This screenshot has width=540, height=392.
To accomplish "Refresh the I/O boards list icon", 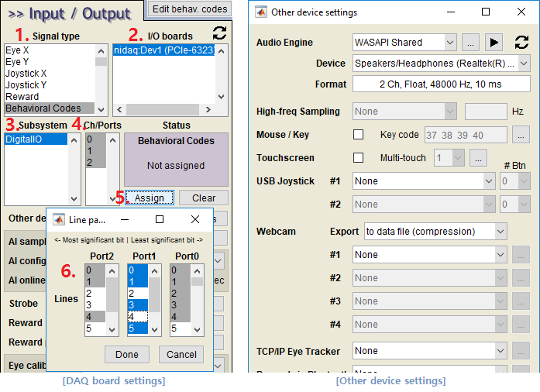I will coord(219,33).
